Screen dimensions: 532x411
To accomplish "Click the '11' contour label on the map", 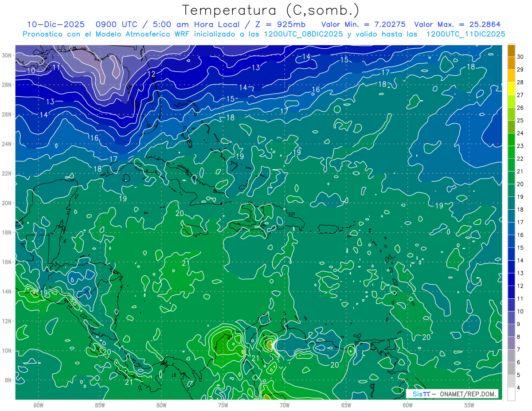I will click(56, 67).
